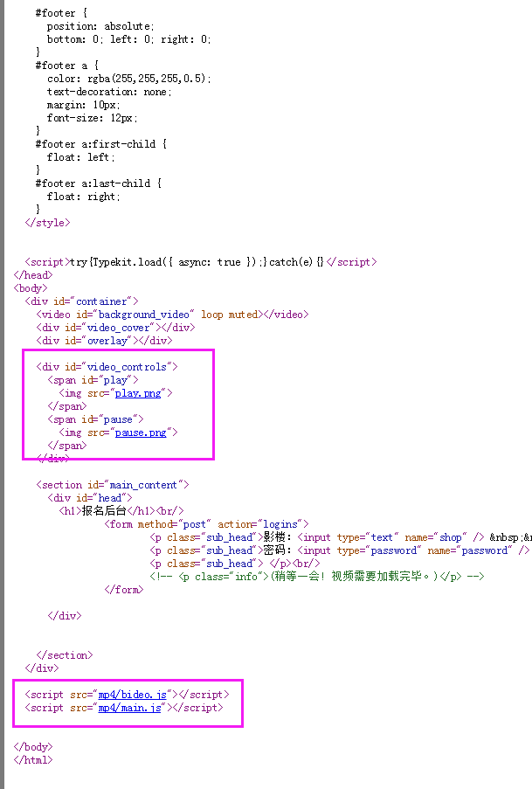Click the section id="main_content" line
Image resolution: width=532 pixels, height=789 pixels.
[x=112, y=485]
